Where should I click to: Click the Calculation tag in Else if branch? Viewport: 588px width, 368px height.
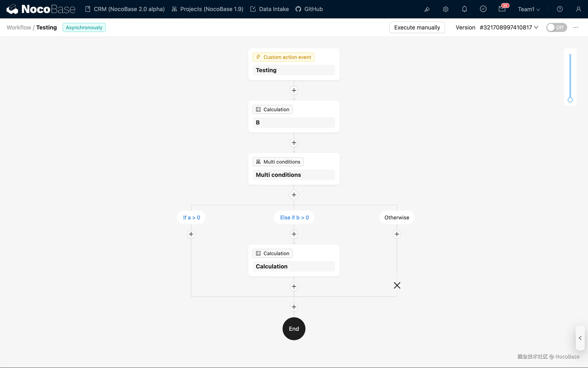pos(272,253)
